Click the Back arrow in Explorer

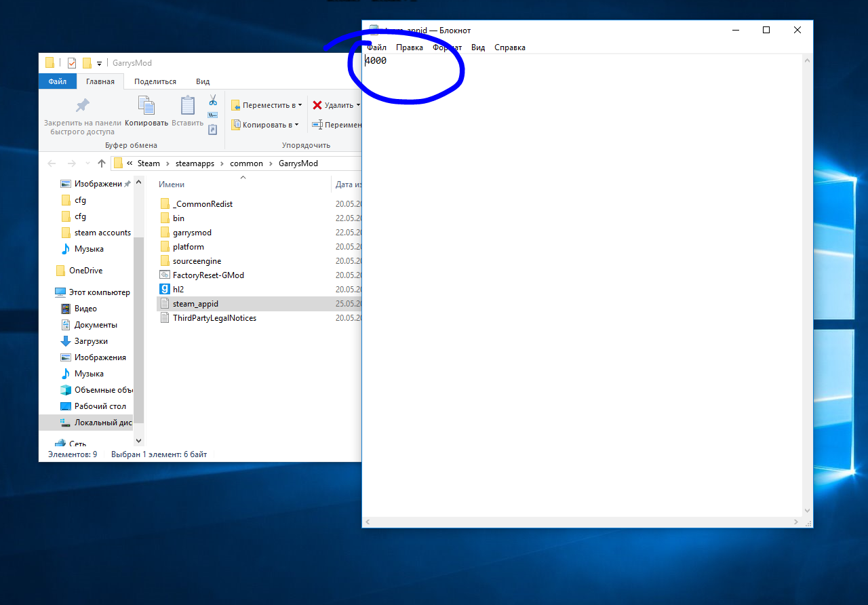click(x=52, y=163)
